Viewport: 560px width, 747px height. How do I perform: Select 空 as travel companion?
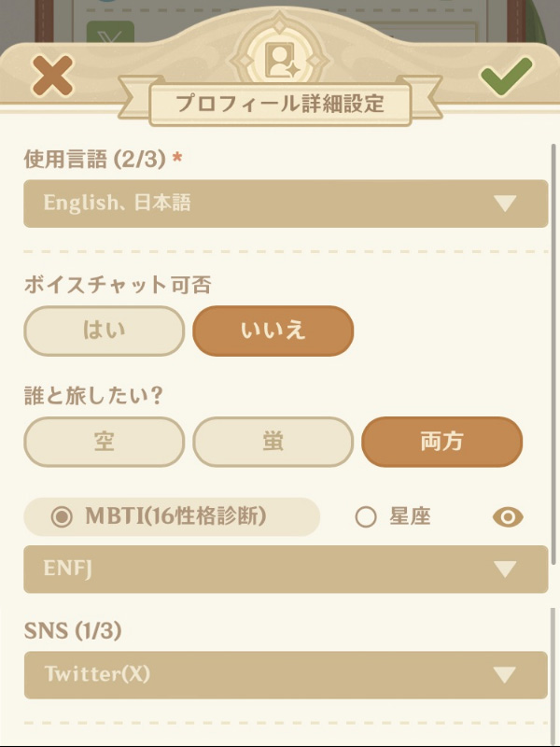tap(103, 442)
